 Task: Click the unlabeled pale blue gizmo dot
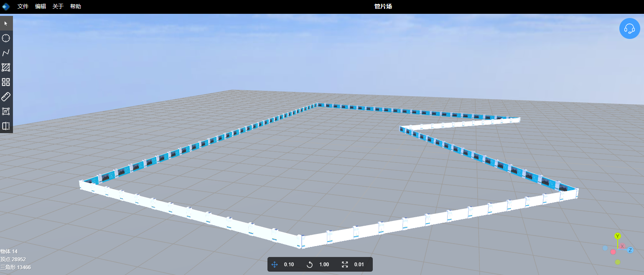click(x=605, y=248)
